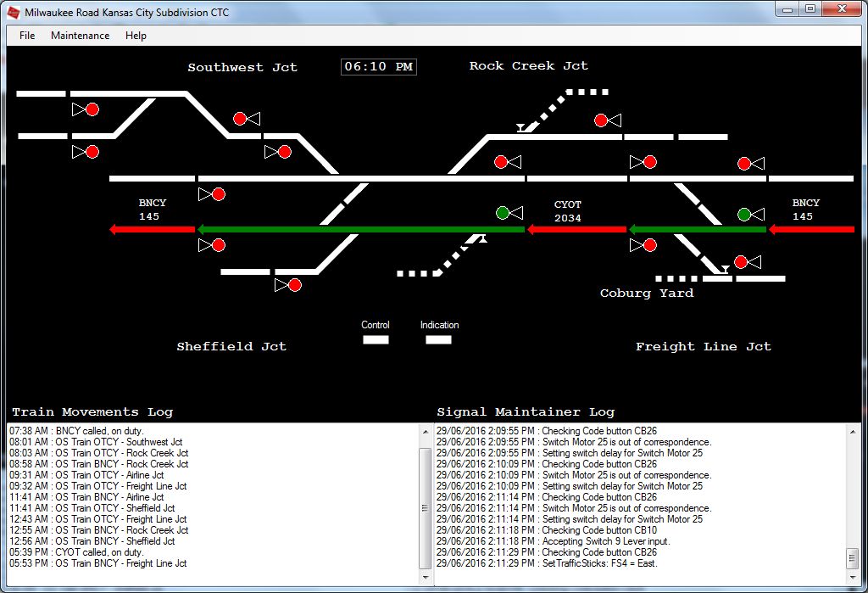Select the left-facing red signal below the Southwest Jct label

pos(240,119)
